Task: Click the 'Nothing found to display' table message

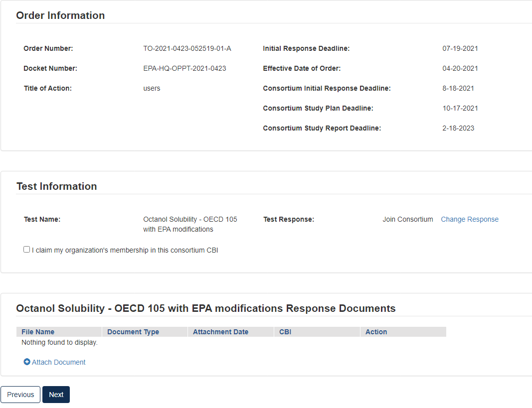Action: point(59,342)
